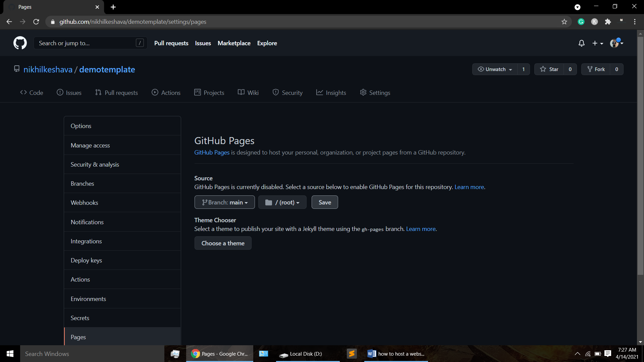Open Security & analysis settings
Image resolution: width=644 pixels, height=362 pixels.
pyautogui.click(x=122, y=165)
